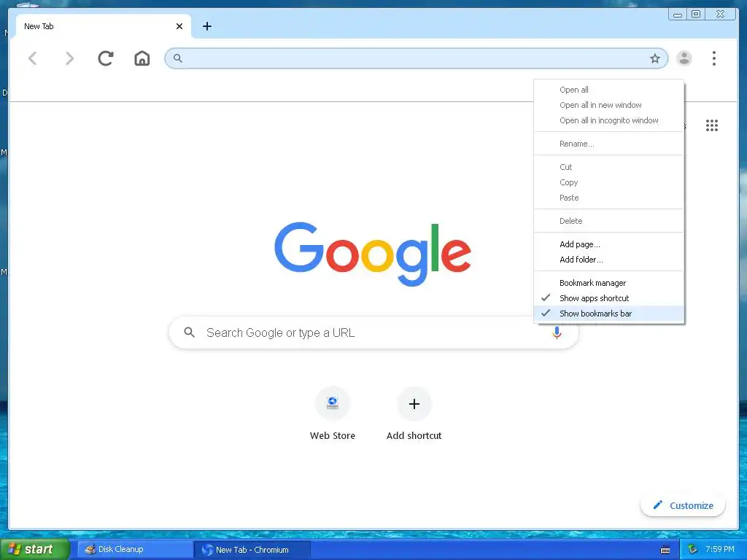Image resolution: width=747 pixels, height=560 pixels.
Task: Open the profile avatar button
Action: point(684,58)
